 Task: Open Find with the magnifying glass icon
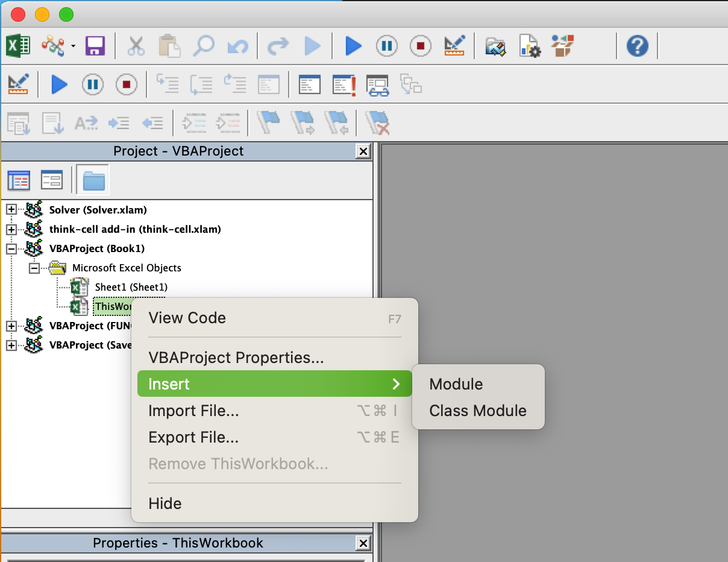coord(204,46)
